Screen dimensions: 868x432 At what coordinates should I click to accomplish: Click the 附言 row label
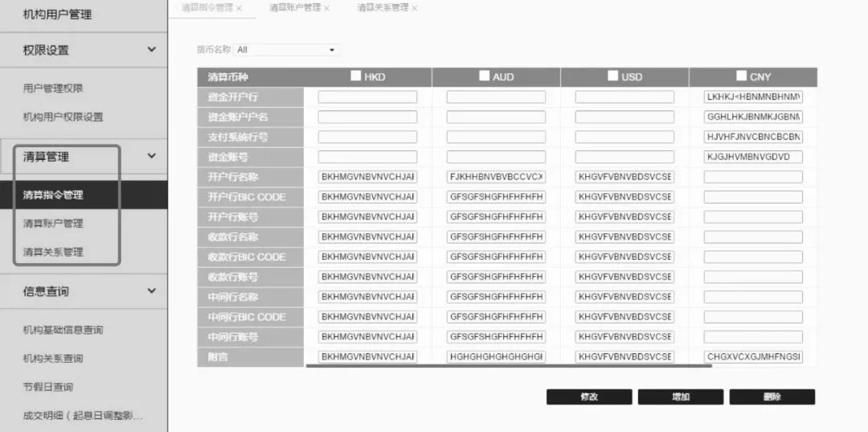point(250,356)
